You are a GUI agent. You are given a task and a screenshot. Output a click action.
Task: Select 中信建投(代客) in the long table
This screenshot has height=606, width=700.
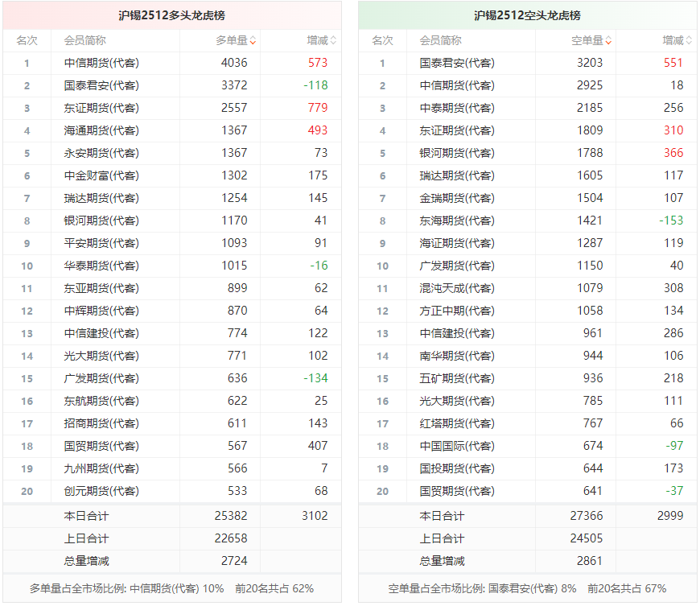tap(101, 334)
